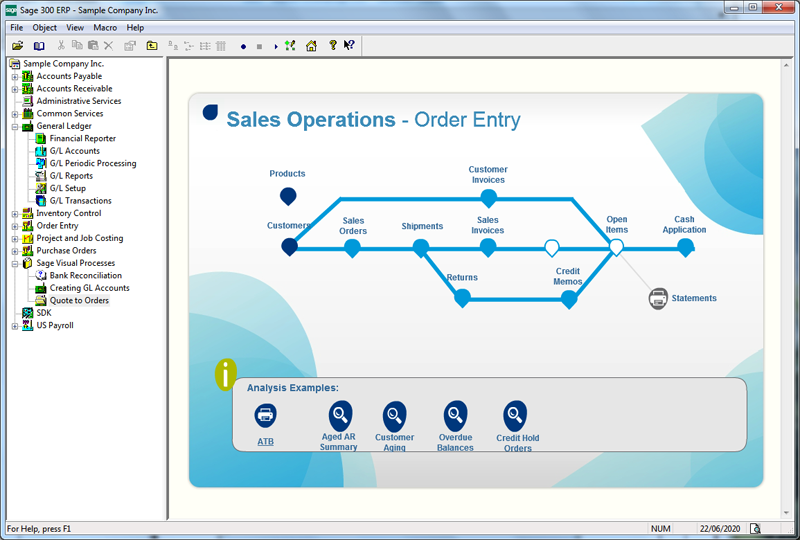The width and height of the screenshot is (800, 540).
Task: Click the Open Items white node
Action: [x=616, y=247]
